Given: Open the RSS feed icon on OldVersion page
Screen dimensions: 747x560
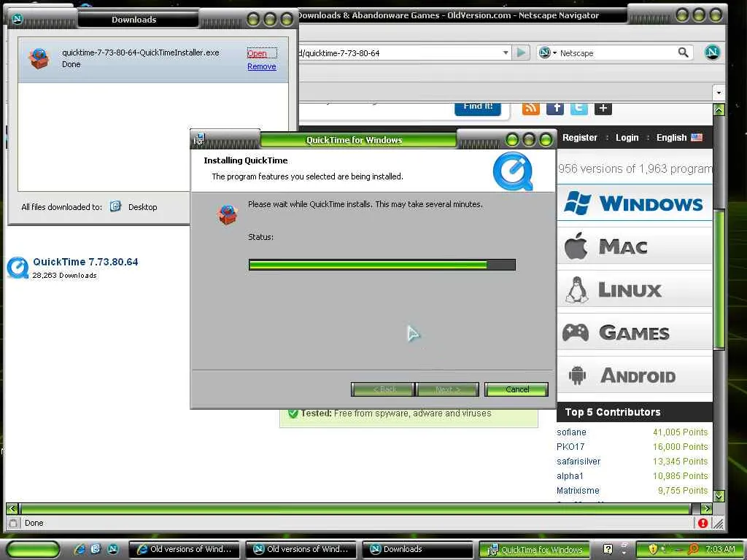Looking at the screenshot, I should pos(531,108).
